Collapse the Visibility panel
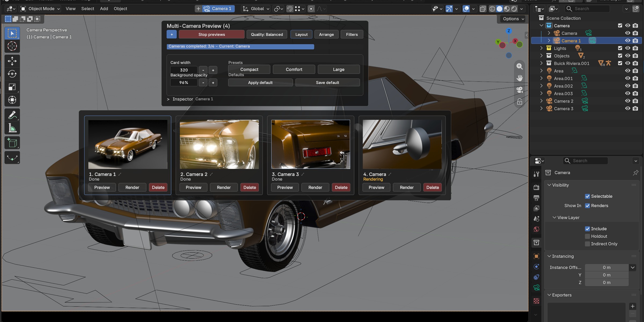 click(549, 185)
